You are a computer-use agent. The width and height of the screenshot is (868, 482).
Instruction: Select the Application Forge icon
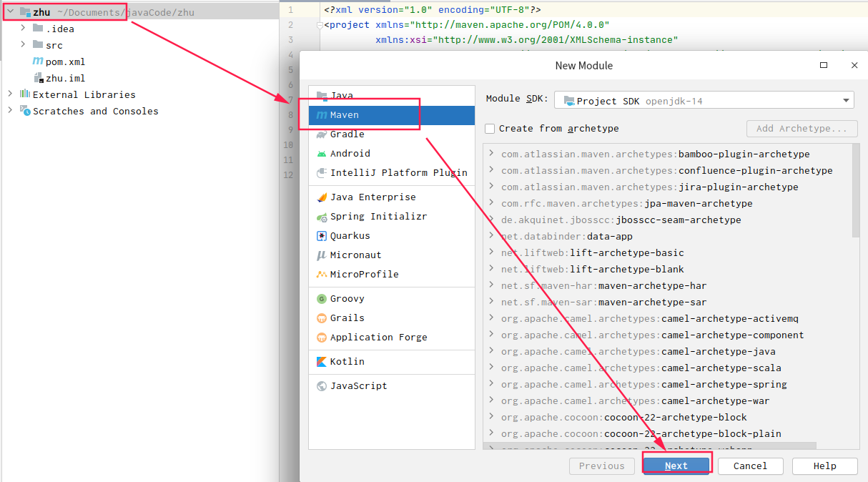[x=322, y=338]
